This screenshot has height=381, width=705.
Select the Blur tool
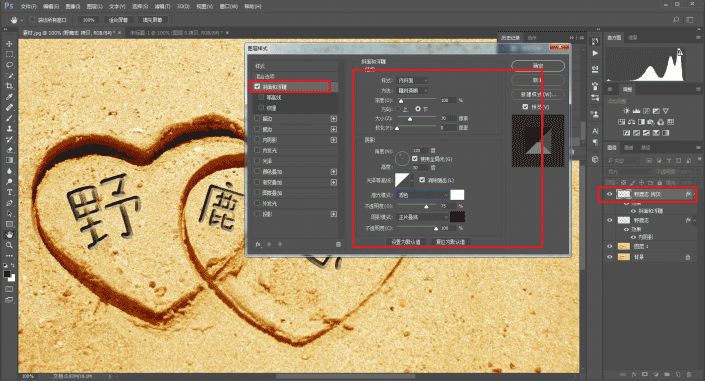coord(9,171)
